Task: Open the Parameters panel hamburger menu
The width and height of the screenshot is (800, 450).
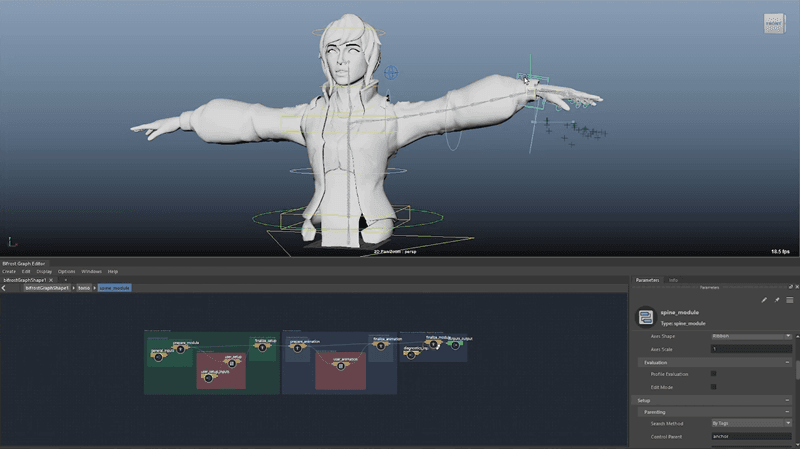Action: [x=789, y=299]
